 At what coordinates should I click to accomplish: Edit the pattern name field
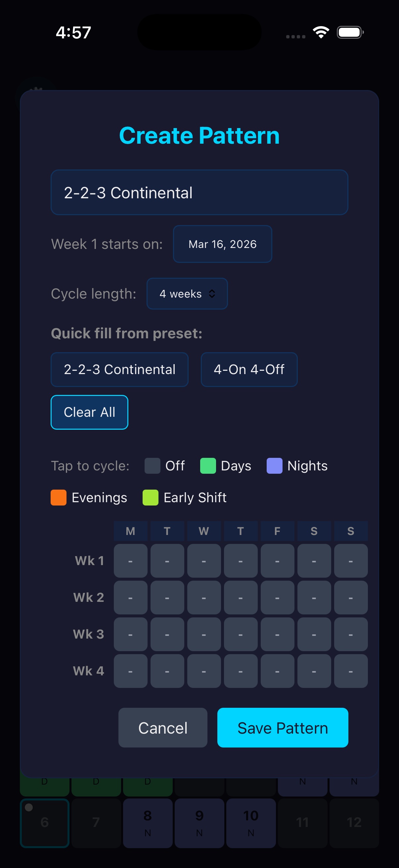199,192
